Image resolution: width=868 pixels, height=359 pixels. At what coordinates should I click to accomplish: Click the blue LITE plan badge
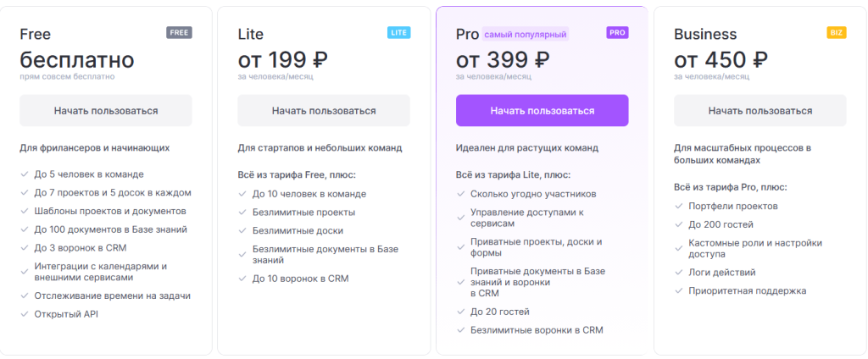pos(398,33)
